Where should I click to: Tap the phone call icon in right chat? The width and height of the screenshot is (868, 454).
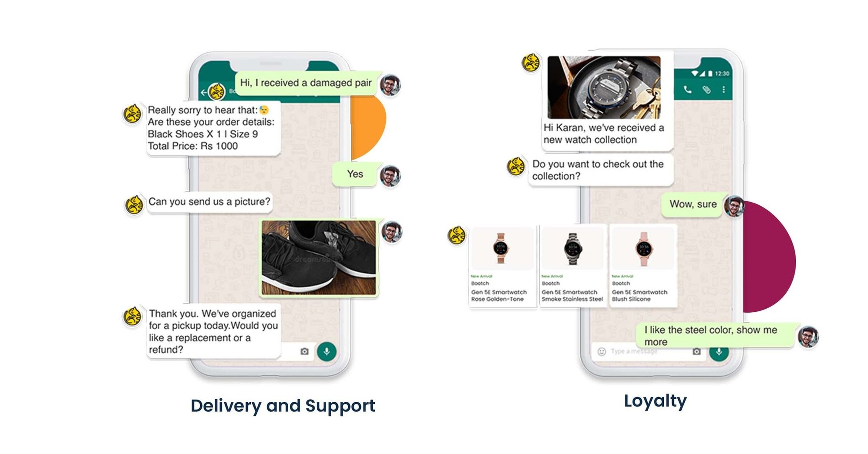click(x=687, y=90)
